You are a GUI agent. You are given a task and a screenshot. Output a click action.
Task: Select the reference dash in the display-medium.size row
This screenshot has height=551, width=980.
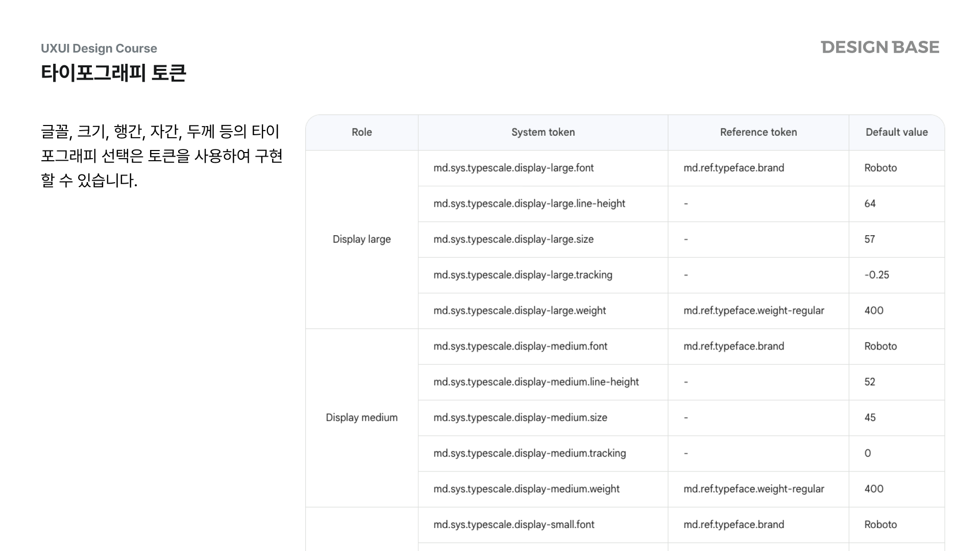(x=686, y=418)
